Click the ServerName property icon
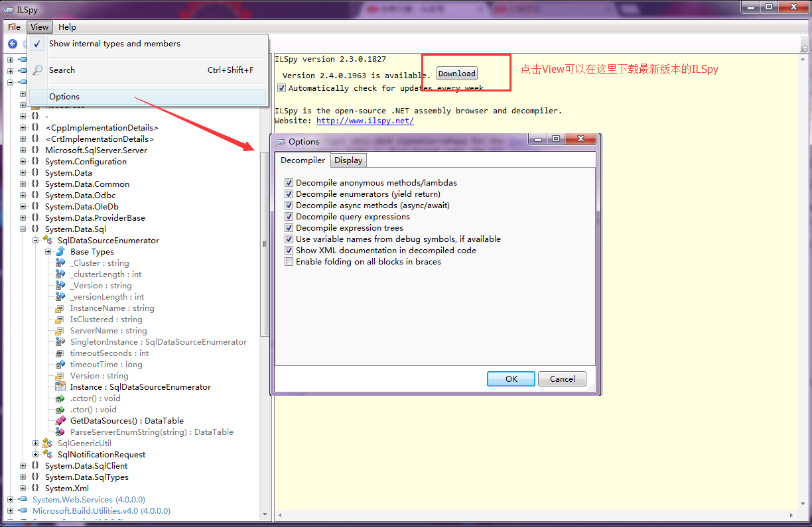This screenshot has height=527, width=812. click(x=60, y=330)
